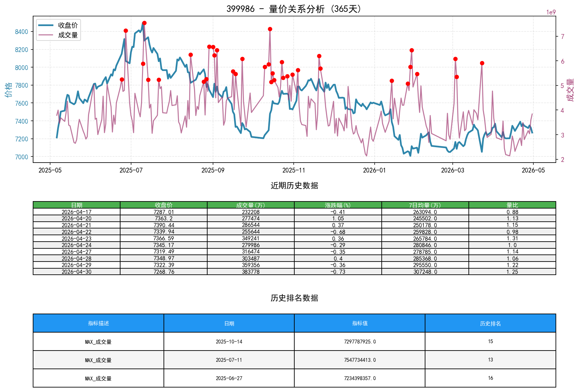579x392 pixels.
Task: Click the 2025-11 date axis tick
Action: 294,170
